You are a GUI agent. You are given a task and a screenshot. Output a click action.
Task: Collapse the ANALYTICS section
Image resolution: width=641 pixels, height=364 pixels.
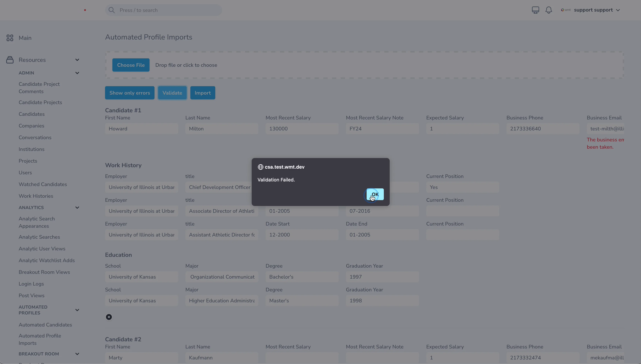[78, 207]
